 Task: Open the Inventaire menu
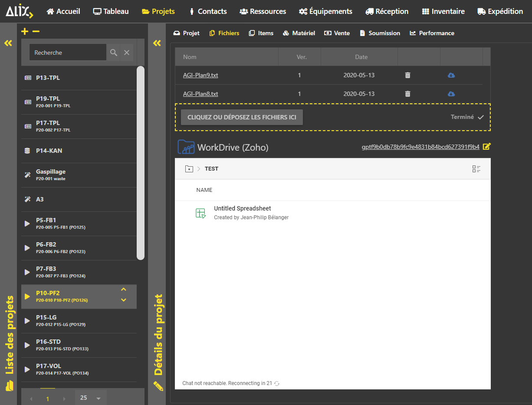click(x=443, y=11)
